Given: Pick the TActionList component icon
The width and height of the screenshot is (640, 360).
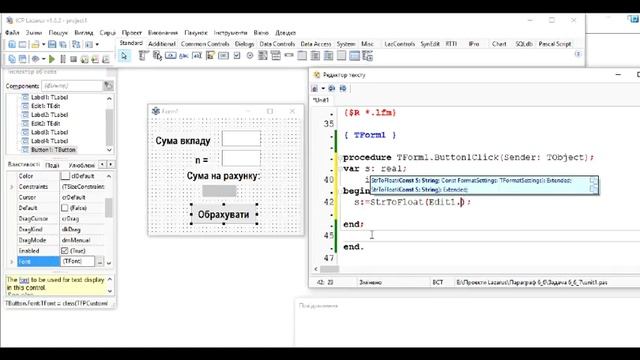Looking at the screenshot, I should [x=367, y=56].
